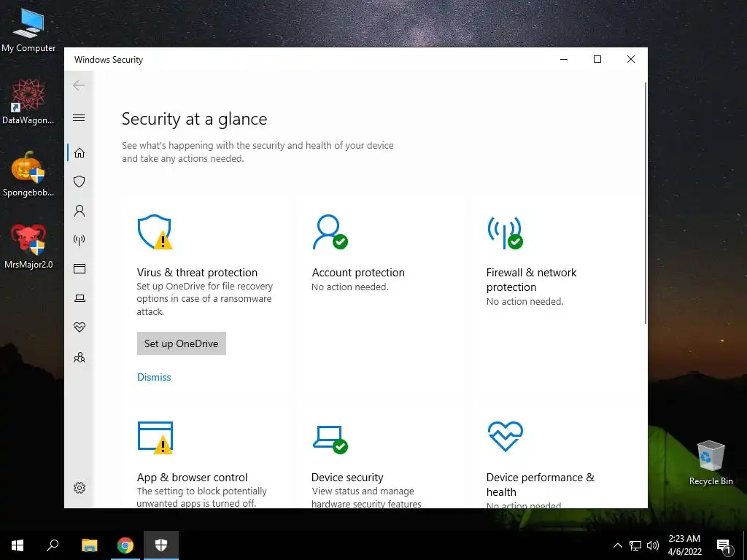
Task: Click the Windows Security vertical scrollbar
Action: [646, 203]
